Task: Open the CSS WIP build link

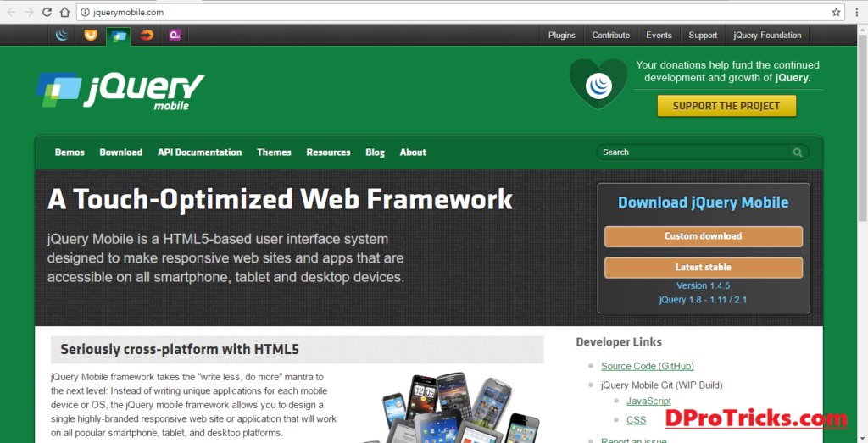Action: (x=636, y=420)
